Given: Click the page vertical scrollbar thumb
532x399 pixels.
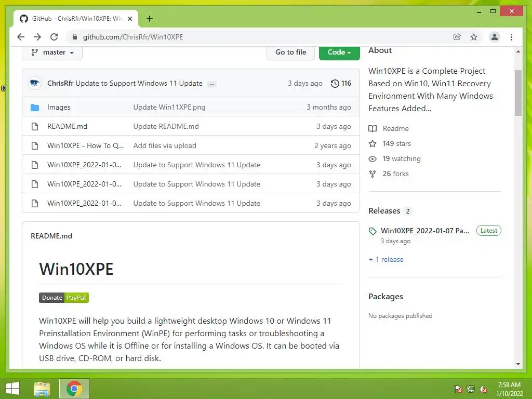Looking at the screenshot, I should [x=518, y=93].
